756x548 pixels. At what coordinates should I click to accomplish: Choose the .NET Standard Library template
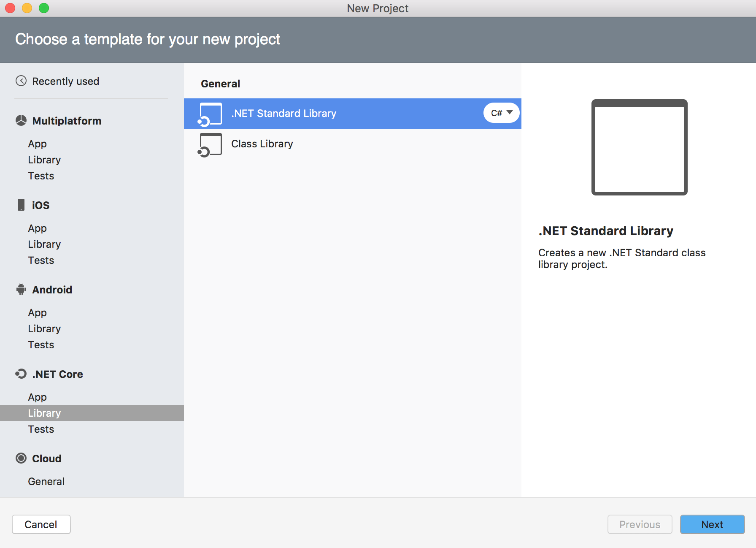[x=353, y=114]
